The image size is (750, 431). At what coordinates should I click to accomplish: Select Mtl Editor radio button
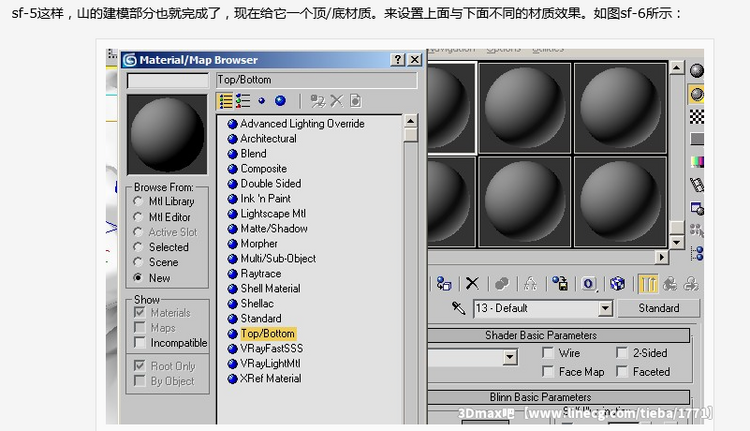pos(138,217)
